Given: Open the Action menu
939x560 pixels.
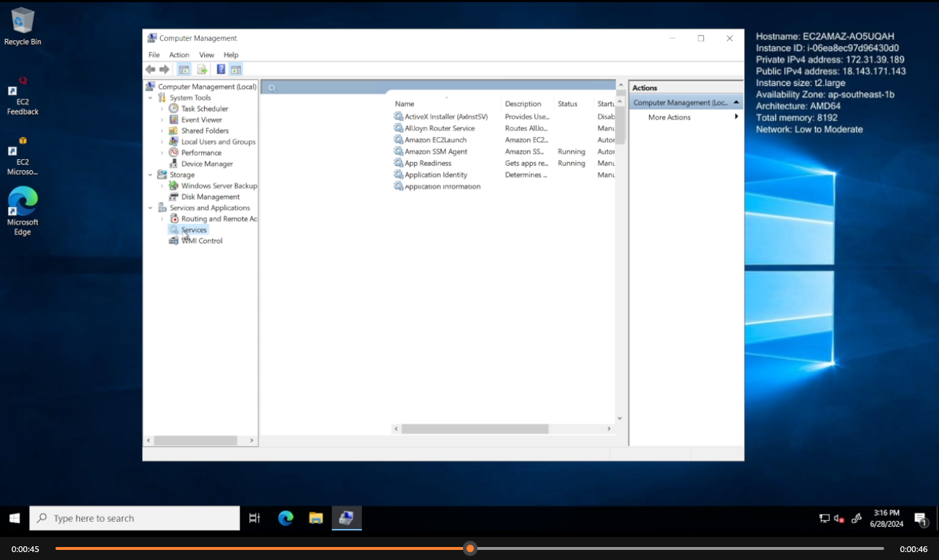Looking at the screenshot, I should pos(179,55).
